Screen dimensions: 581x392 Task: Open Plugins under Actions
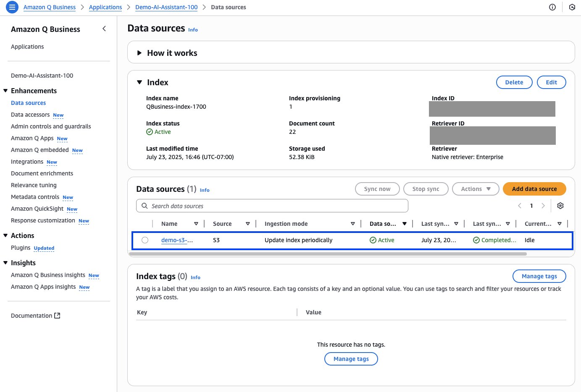tap(21, 248)
